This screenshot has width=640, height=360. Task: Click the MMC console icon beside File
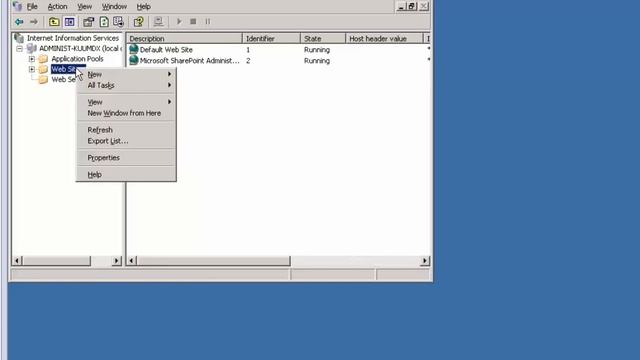click(x=17, y=6)
